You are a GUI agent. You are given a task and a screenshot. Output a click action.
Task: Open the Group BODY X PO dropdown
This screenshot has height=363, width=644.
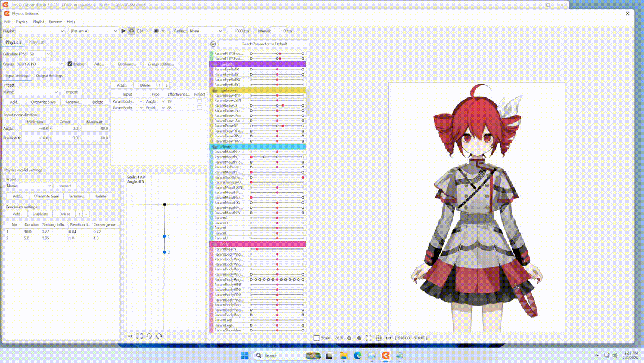[39, 64]
